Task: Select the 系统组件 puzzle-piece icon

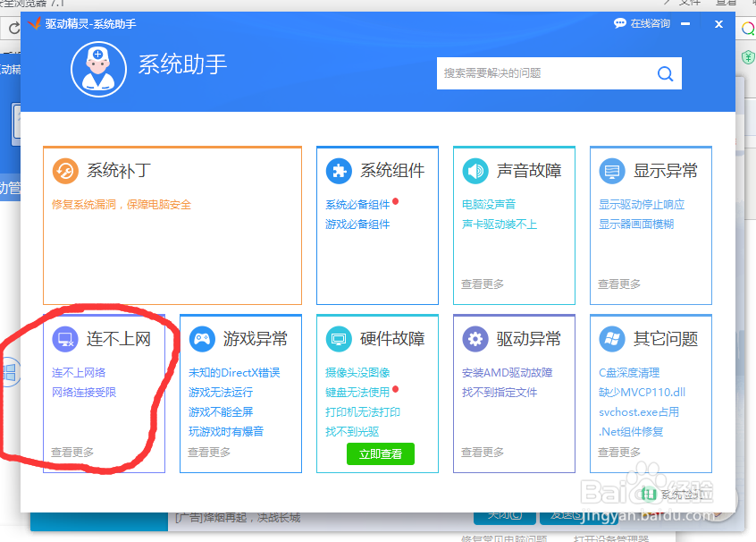Action: click(x=337, y=170)
